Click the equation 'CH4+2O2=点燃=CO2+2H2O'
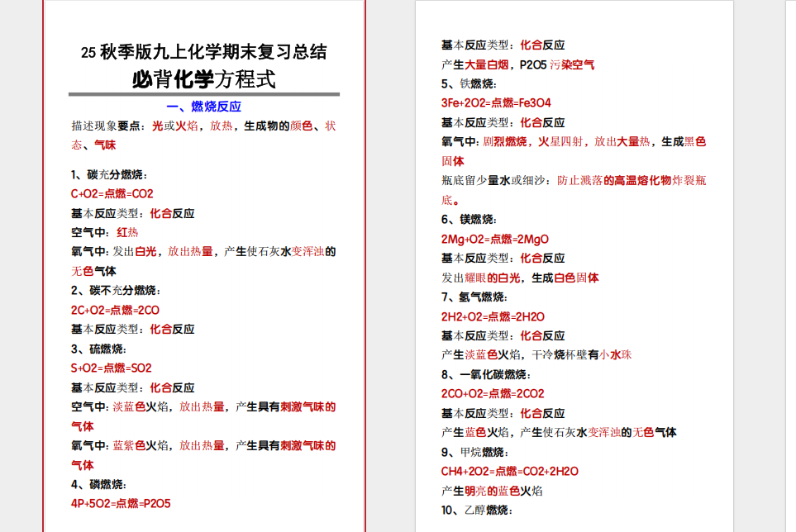Screen dimensions: 796x532 click(x=509, y=471)
